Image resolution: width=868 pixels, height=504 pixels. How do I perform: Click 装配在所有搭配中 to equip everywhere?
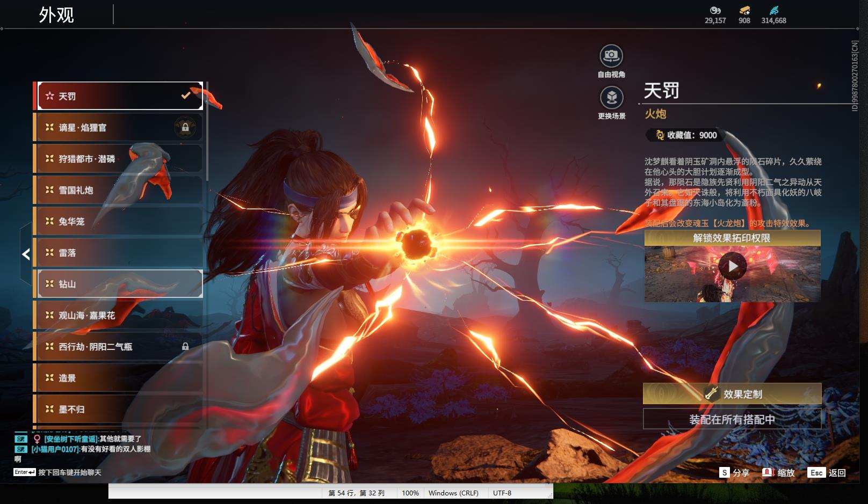pos(732,419)
